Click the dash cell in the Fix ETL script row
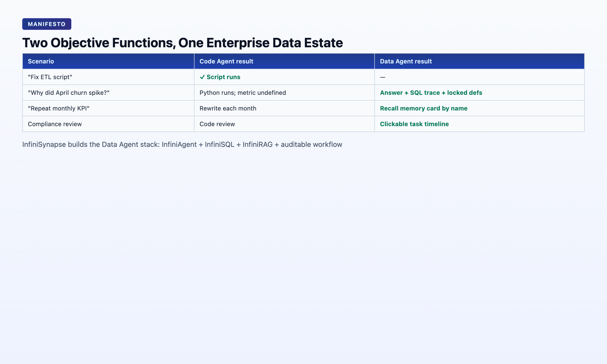This screenshot has height=364, width=607. click(x=480, y=77)
